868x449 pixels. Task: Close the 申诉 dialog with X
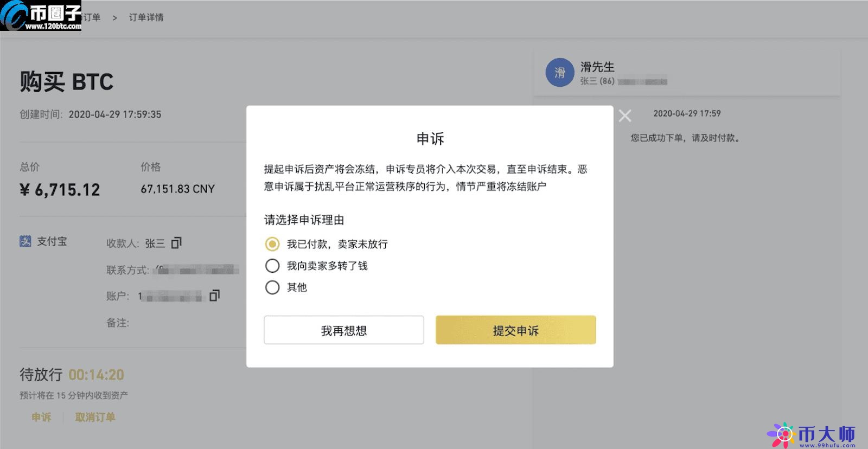click(x=625, y=116)
